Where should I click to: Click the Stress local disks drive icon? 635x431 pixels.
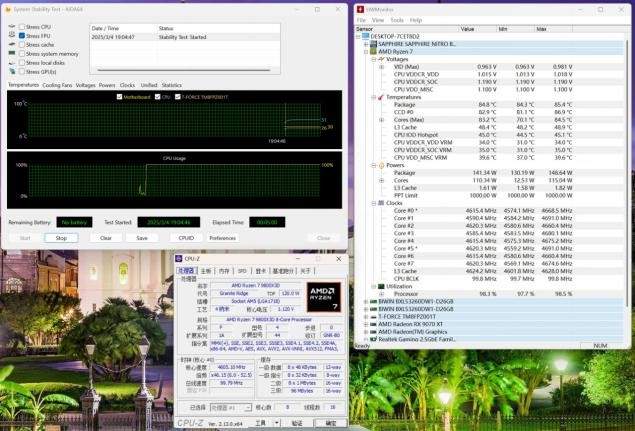click(12, 63)
